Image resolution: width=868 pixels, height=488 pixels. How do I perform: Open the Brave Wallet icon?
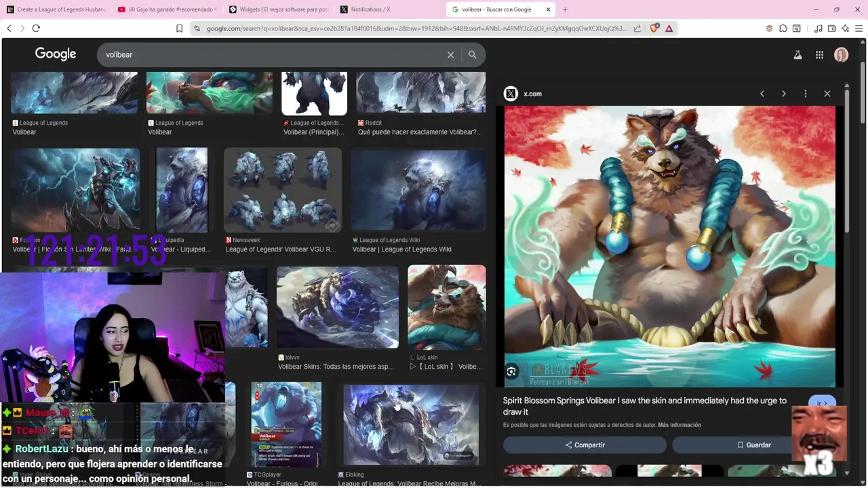point(832,28)
